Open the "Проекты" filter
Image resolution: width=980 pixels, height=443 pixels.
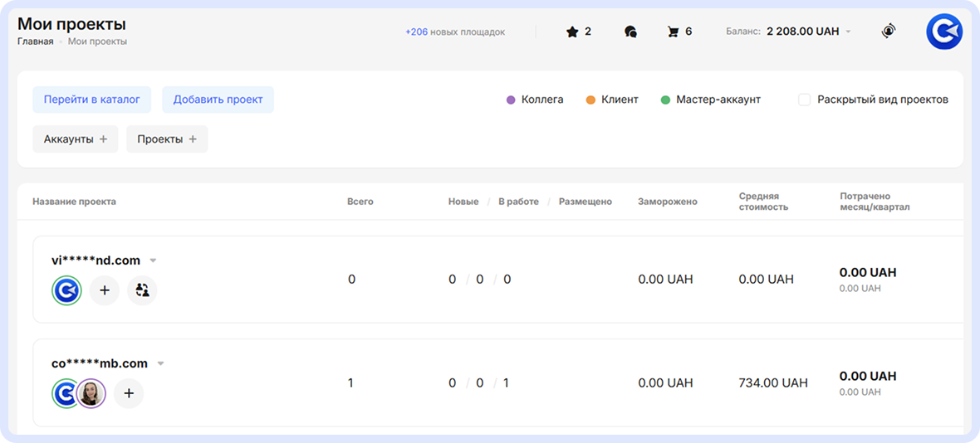(167, 139)
